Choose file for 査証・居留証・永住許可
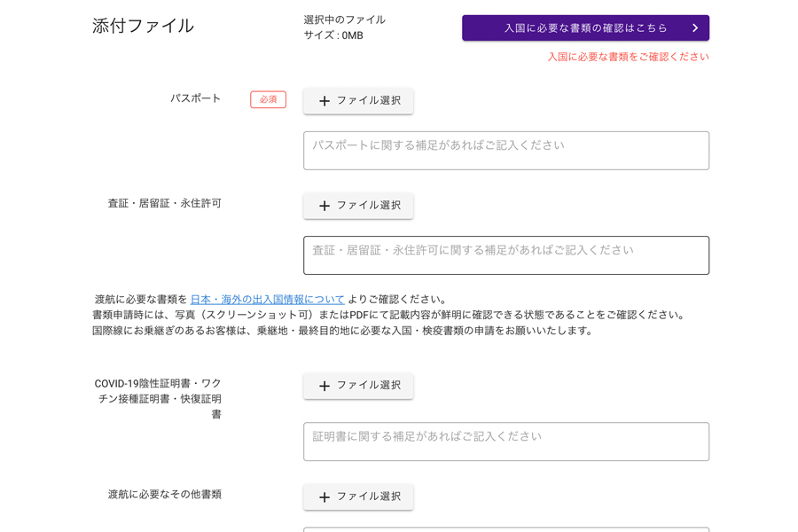 tap(358, 206)
